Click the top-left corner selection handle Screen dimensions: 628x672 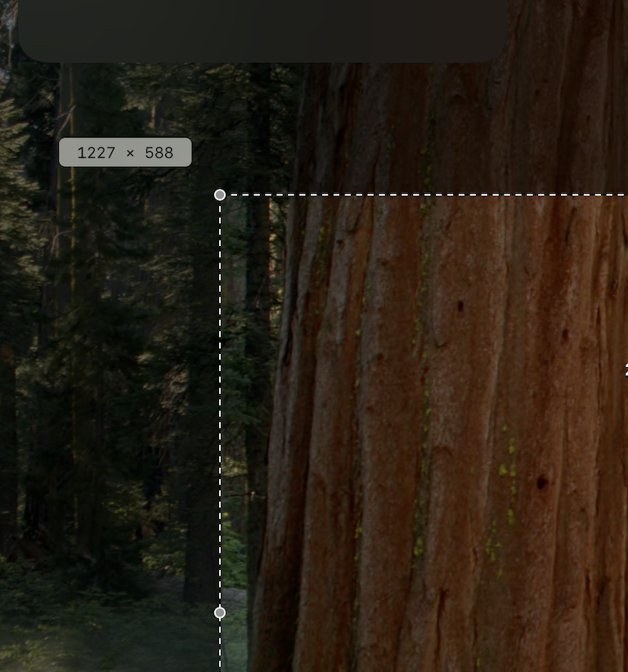coord(220,195)
